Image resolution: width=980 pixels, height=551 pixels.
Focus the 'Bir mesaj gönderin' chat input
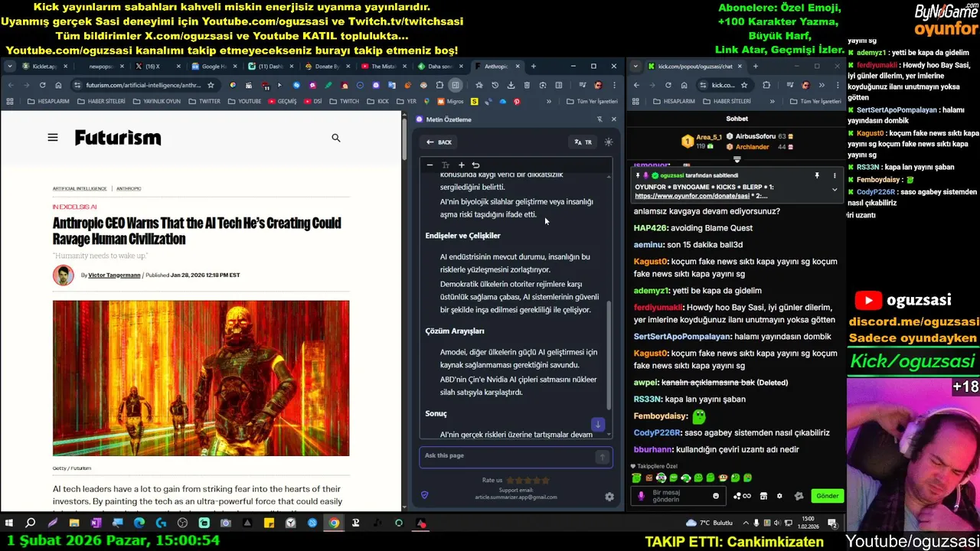pyautogui.click(x=678, y=496)
